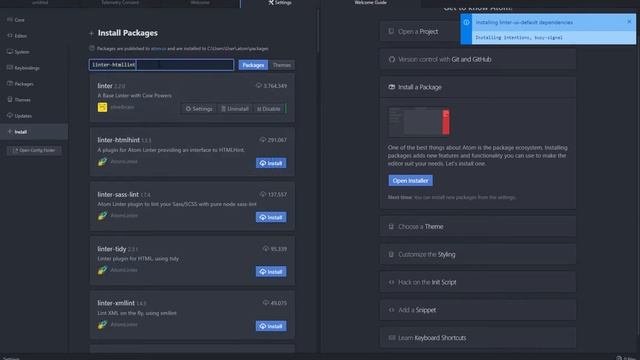Focus the package search field containing linter-htmllint
This screenshot has width=640, height=360.
[161, 65]
